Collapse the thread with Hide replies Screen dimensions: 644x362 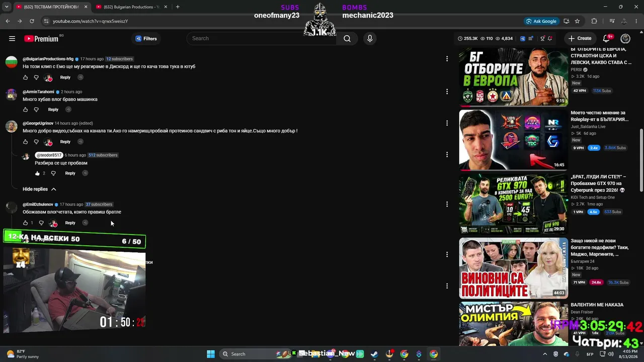39,189
